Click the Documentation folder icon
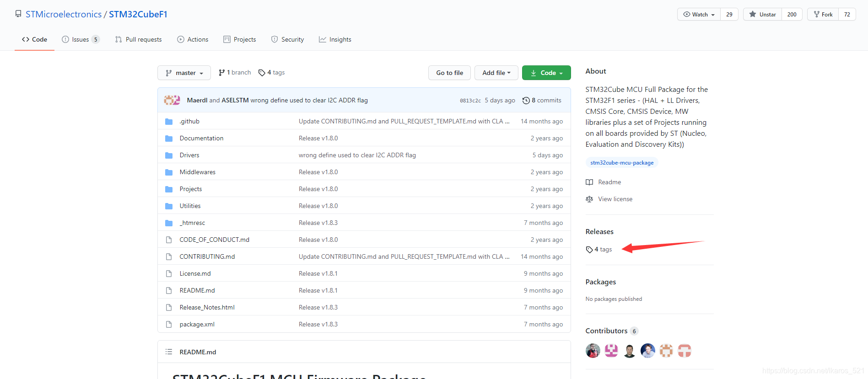The image size is (868, 379). pos(169,139)
